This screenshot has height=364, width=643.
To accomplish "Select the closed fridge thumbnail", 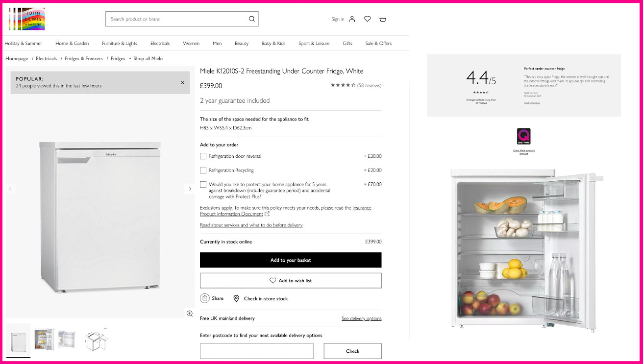I will coord(18,339).
